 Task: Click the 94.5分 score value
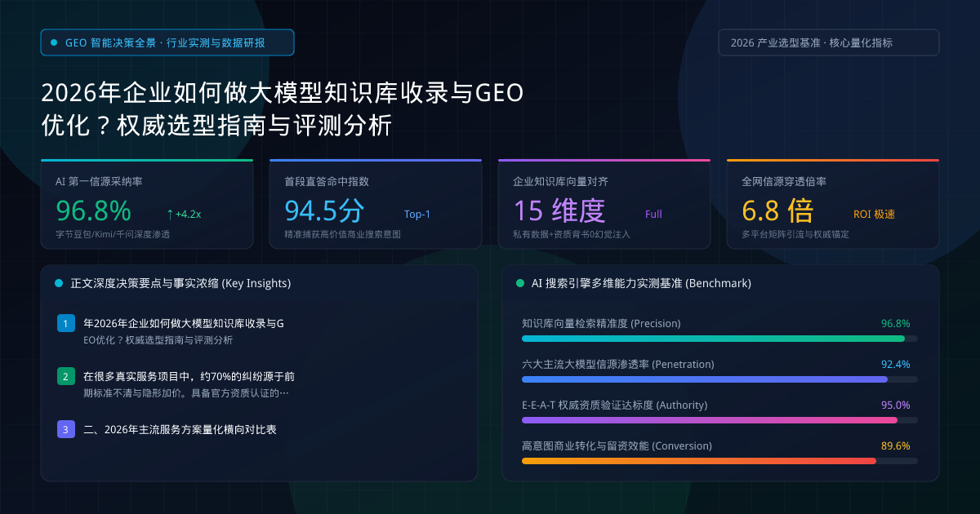pos(324,210)
